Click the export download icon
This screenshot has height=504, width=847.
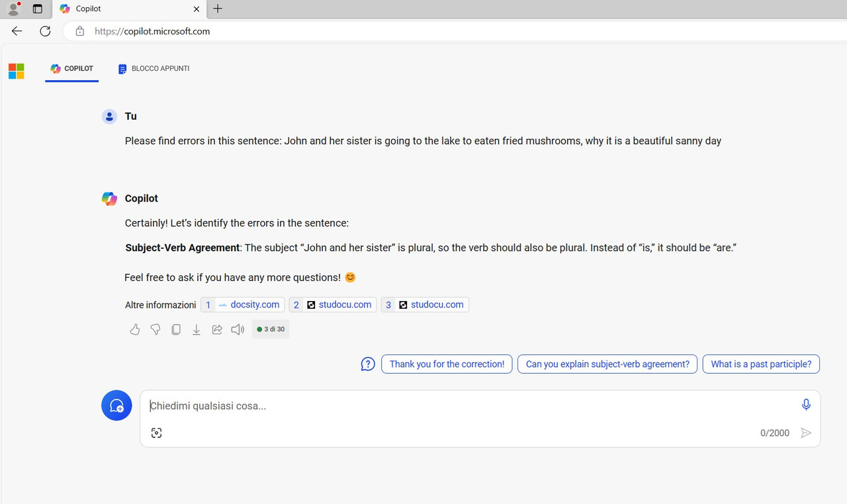point(197,329)
